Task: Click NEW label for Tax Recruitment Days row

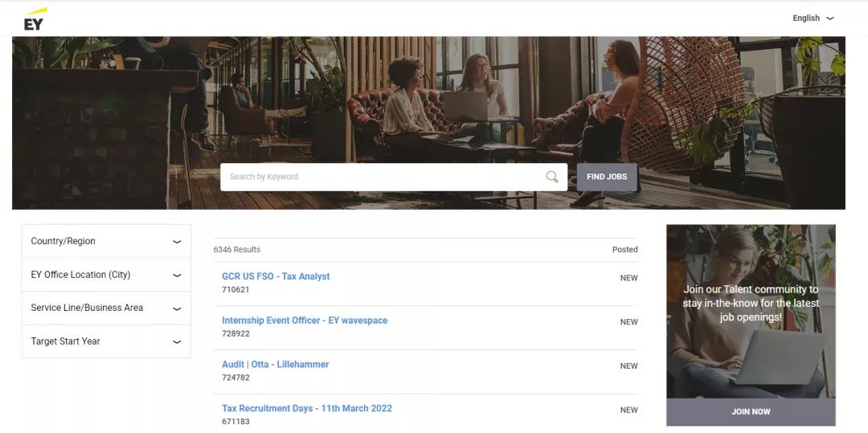Action: coord(628,411)
